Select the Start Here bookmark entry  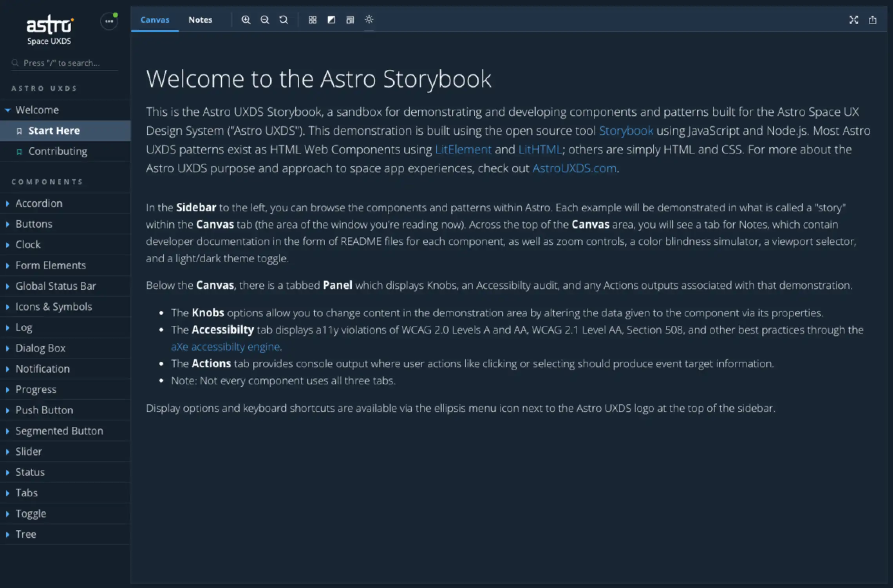(54, 130)
